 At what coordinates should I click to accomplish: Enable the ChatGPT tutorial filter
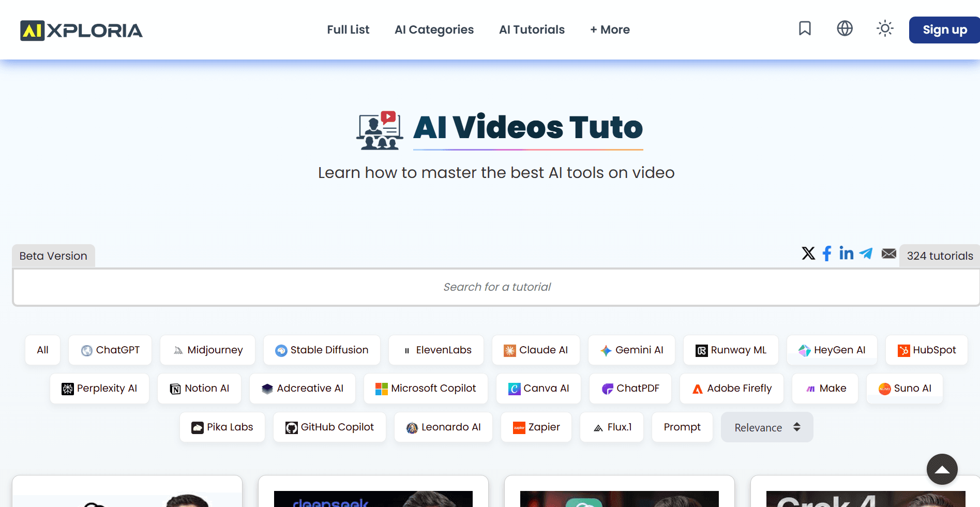tap(110, 350)
